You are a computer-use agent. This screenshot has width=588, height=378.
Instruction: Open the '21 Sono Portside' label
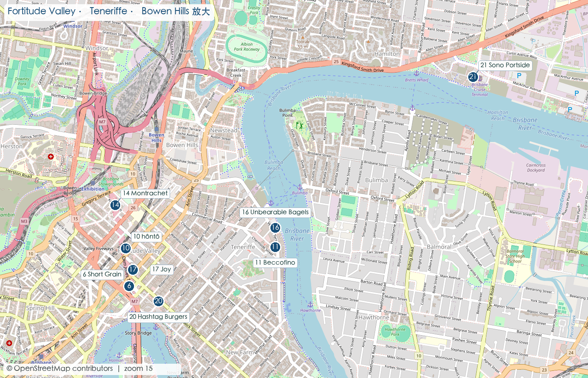[x=505, y=65]
